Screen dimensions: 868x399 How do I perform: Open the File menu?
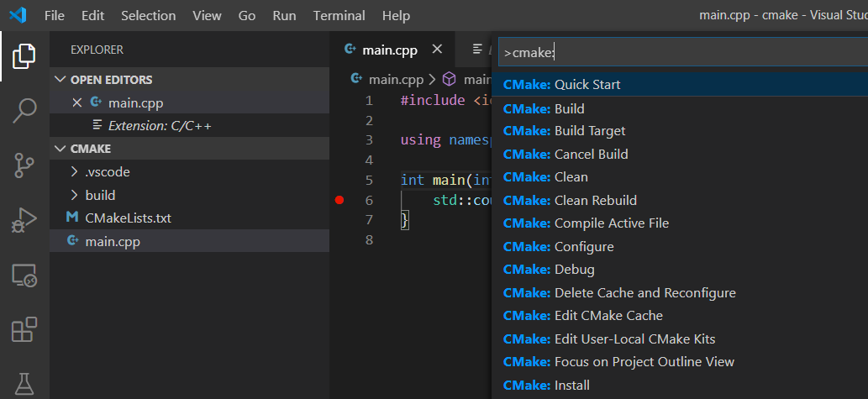coord(55,15)
